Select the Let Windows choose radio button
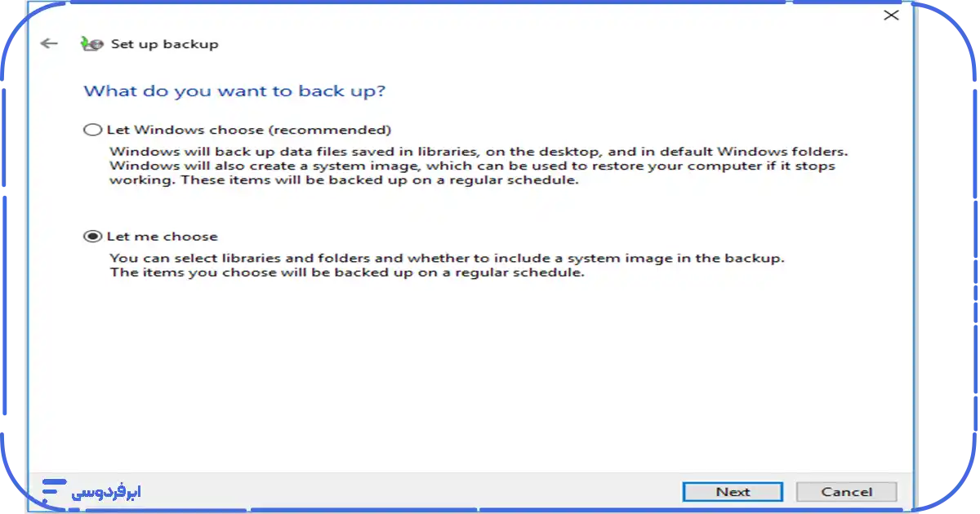Screen dimensions: 980x514 92,130
